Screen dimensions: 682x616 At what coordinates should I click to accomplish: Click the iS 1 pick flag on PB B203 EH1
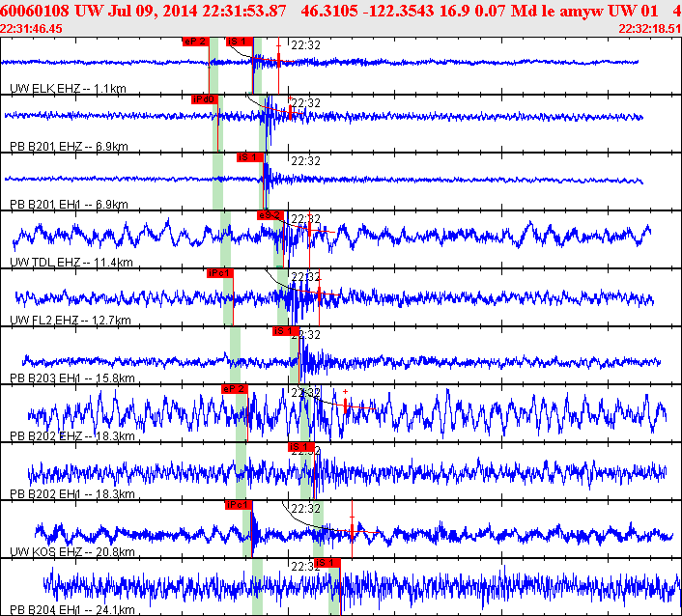pyautogui.click(x=286, y=331)
